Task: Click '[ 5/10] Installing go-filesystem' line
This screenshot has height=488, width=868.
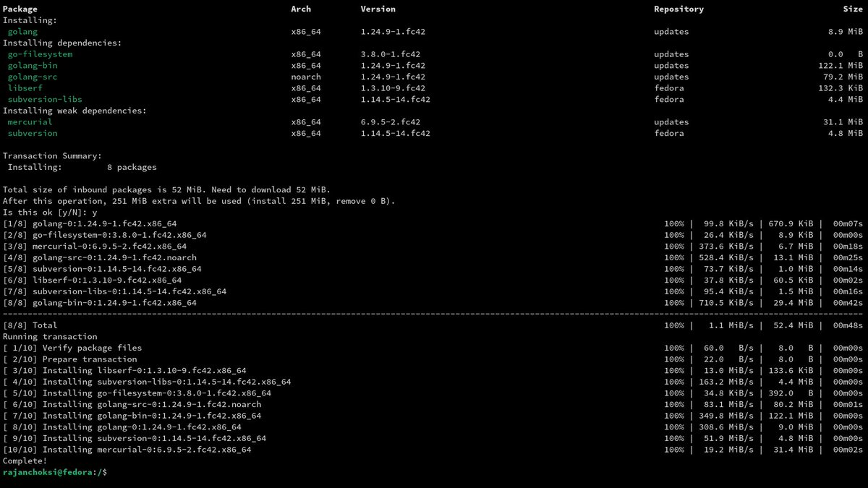Action: click(x=137, y=393)
